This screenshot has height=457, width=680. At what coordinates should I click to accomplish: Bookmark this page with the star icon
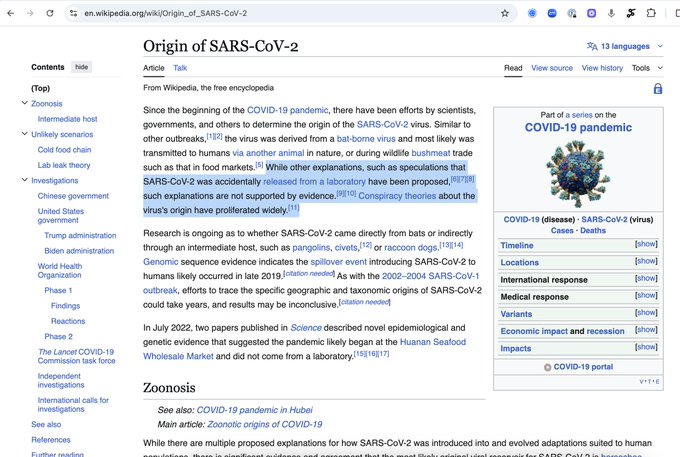coord(505,13)
